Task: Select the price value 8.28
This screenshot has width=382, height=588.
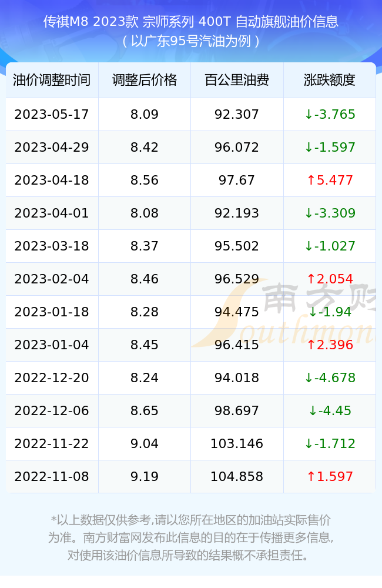Action: pos(145,312)
